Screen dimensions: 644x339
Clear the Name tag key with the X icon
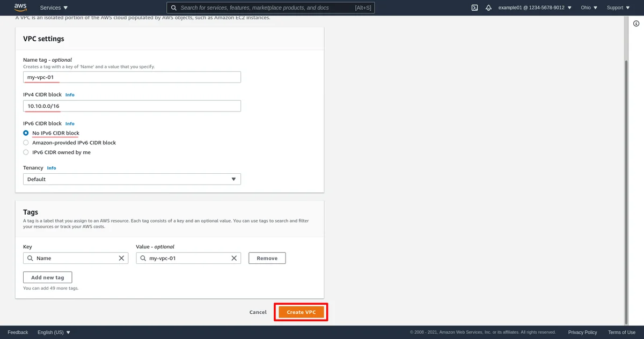[x=121, y=258]
